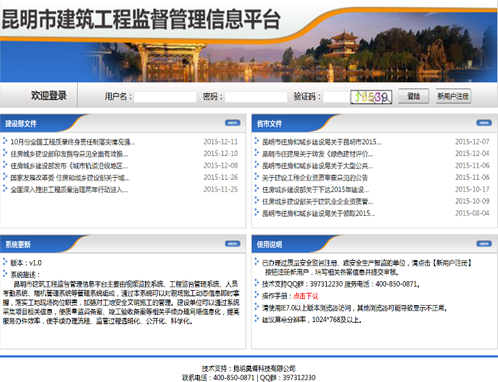Click the 系统更新 panel header
Image resolution: width=498 pixels, height=382 pixels.
18,245
